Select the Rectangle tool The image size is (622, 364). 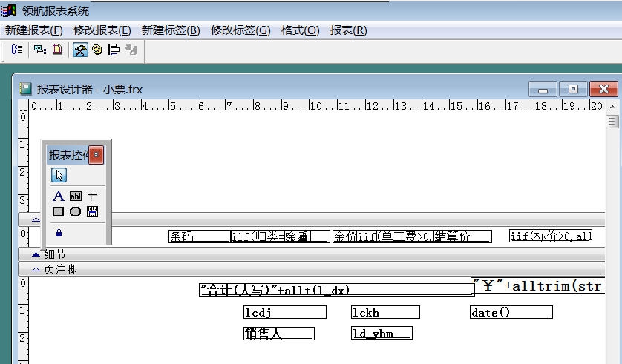point(59,212)
